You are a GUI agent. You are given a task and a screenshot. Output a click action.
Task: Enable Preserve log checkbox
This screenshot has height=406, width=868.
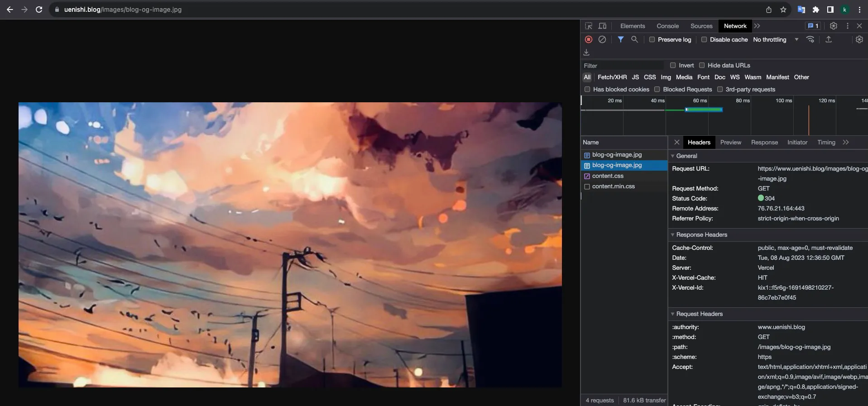(652, 39)
